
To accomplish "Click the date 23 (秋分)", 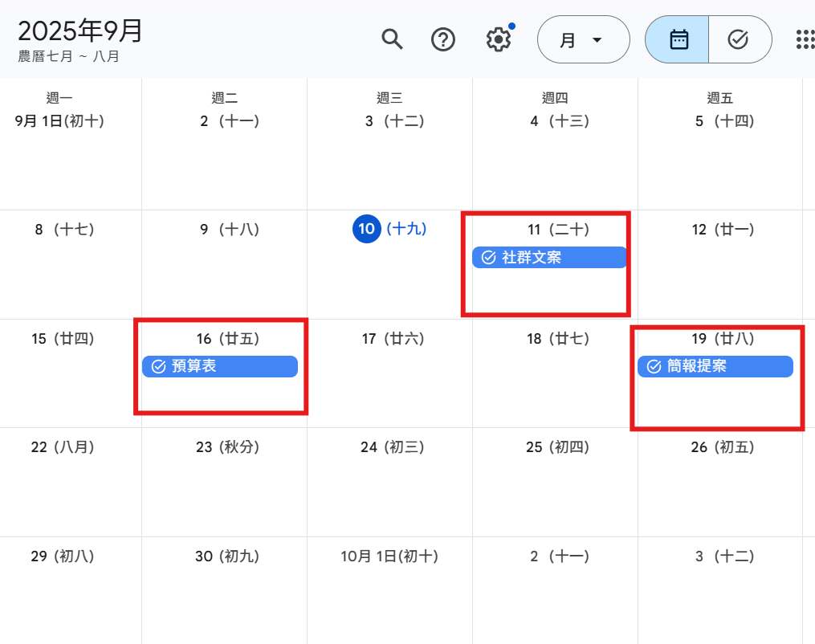I will pos(227,447).
